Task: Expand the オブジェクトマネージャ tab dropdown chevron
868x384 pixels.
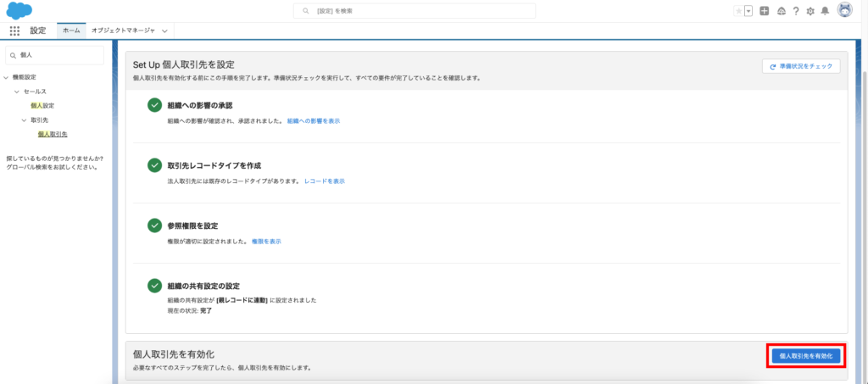Action: pos(164,31)
